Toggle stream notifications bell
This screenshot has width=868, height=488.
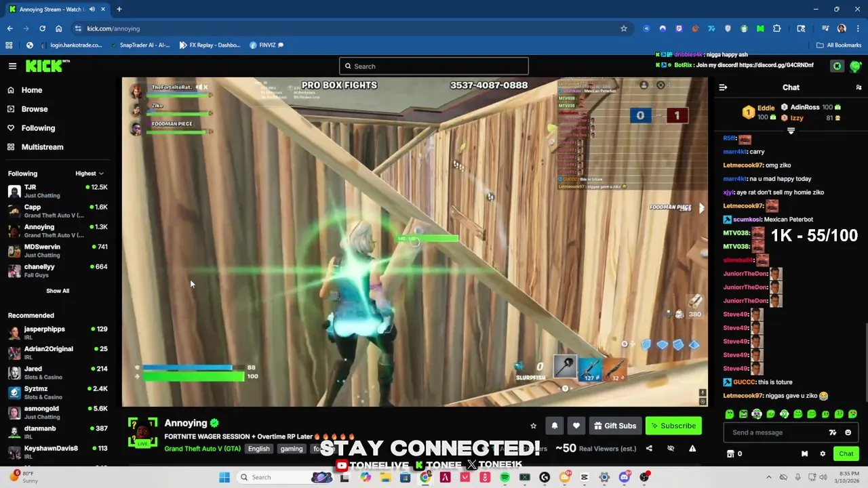coord(554,426)
